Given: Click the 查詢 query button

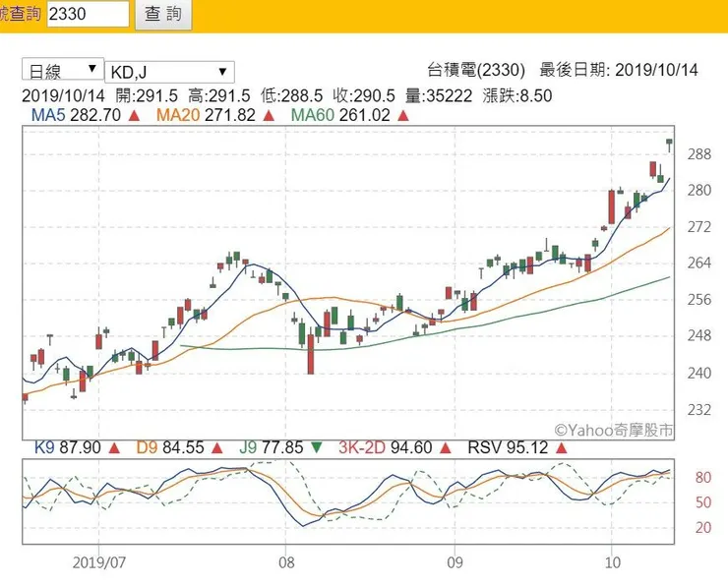Looking at the screenshot, I should click(163, 15).
